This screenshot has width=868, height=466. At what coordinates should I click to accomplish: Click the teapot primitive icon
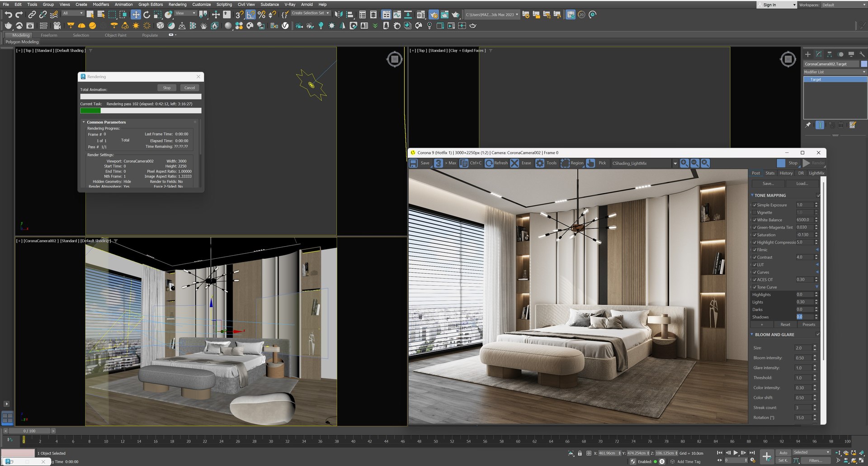pos(9,26)
